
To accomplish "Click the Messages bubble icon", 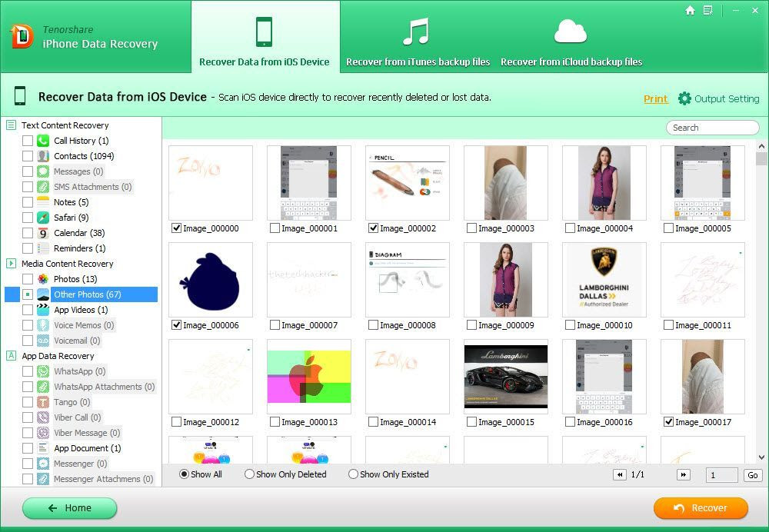I will 43,171.
